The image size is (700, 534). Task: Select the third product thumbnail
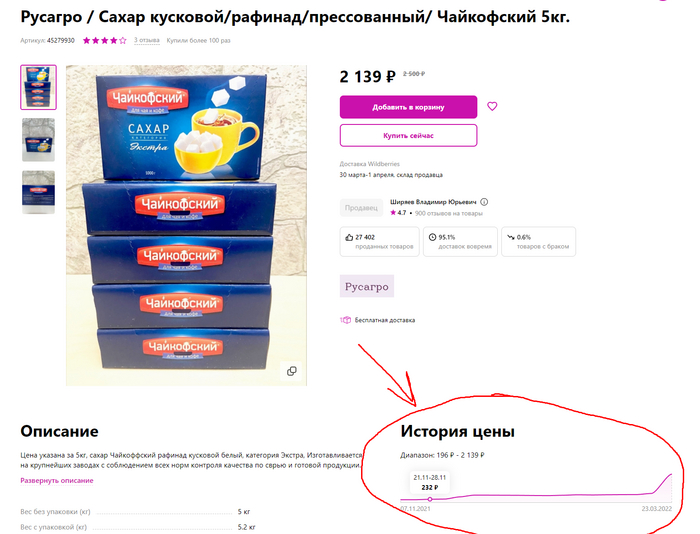click(x=38, y=192)
